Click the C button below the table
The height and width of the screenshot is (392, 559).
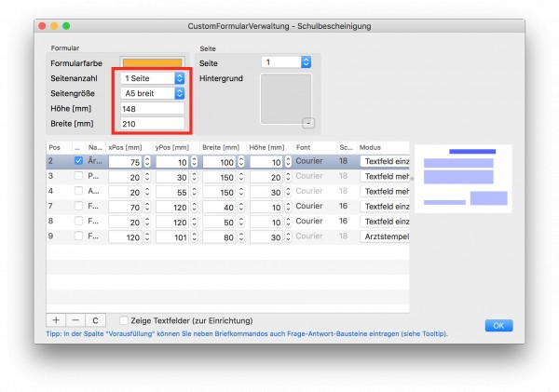95,320
